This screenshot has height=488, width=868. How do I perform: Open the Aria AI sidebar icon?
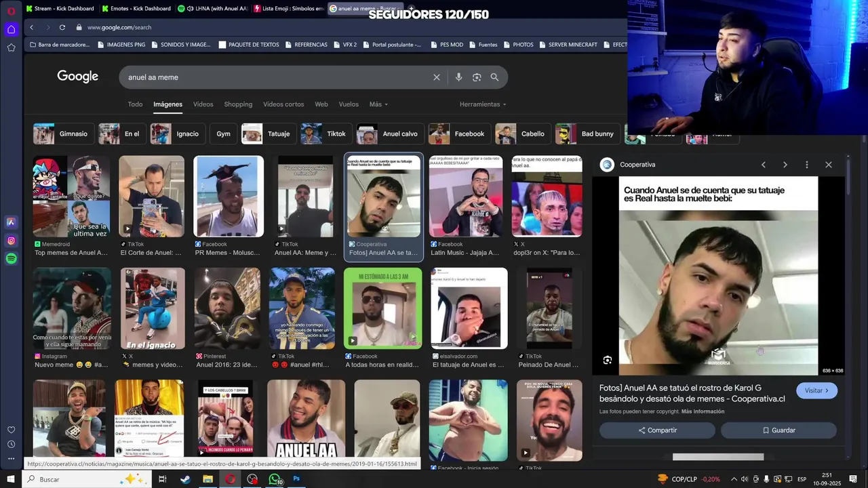[12, 222]
